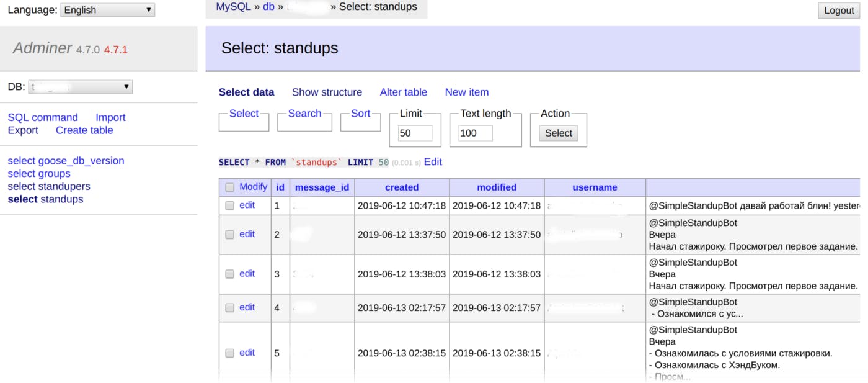This screenshot has width=868, height=383.
Task: Open the DB selection dropdown
Action: click(x=81, y=87)
